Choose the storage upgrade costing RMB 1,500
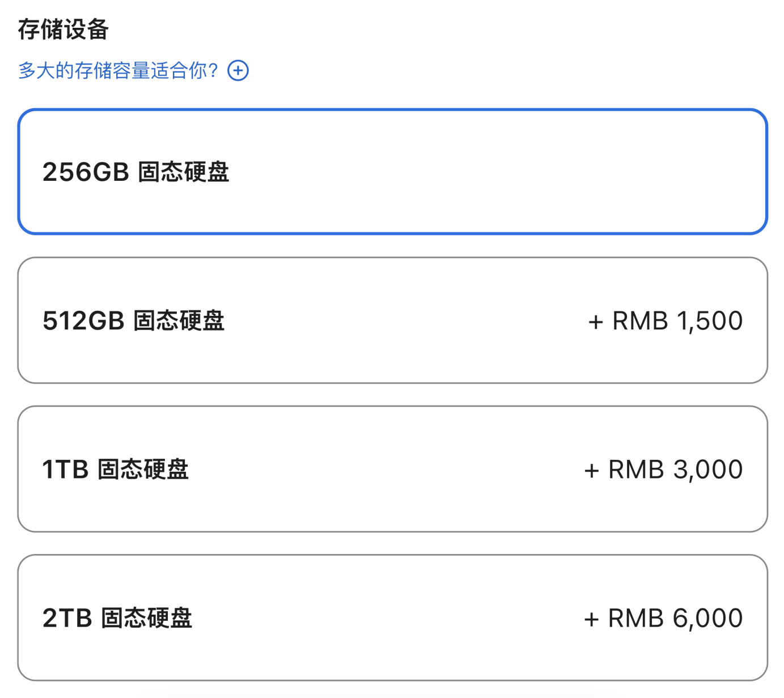Viewport: 784px width, 698px height. pos(392,320)
